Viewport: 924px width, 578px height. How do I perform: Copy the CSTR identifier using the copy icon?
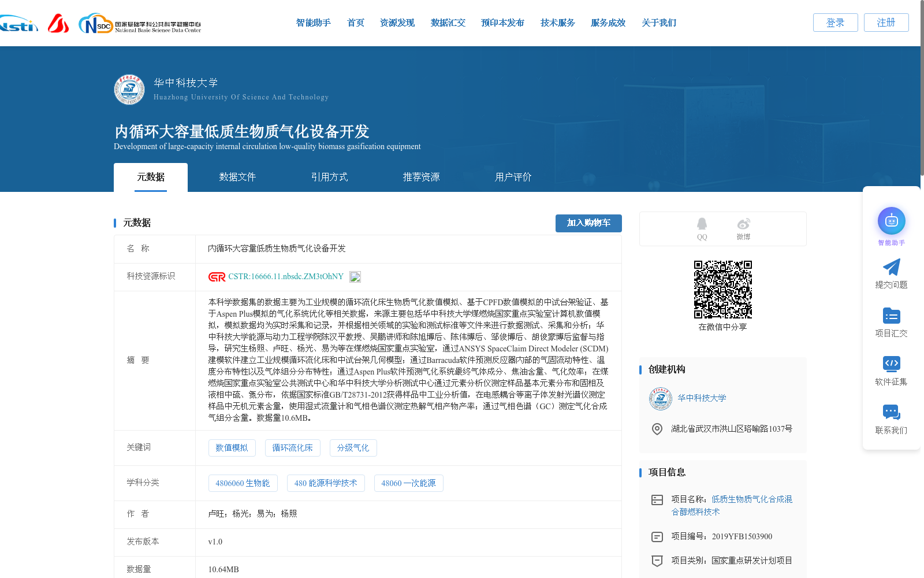(355, 277)
